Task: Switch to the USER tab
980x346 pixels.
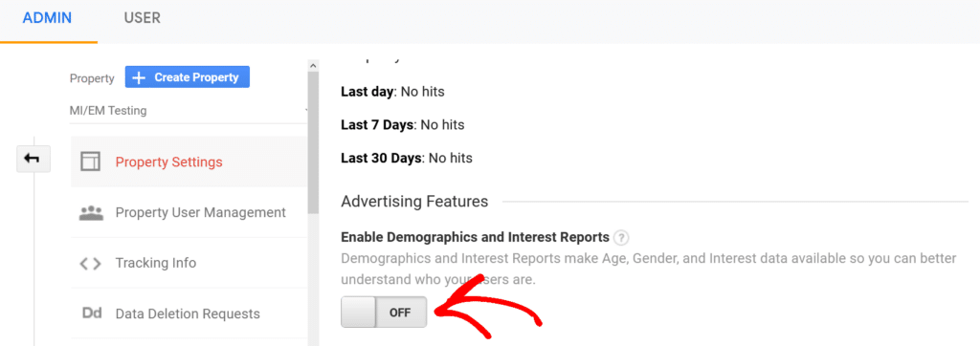Action: point(142,18)
